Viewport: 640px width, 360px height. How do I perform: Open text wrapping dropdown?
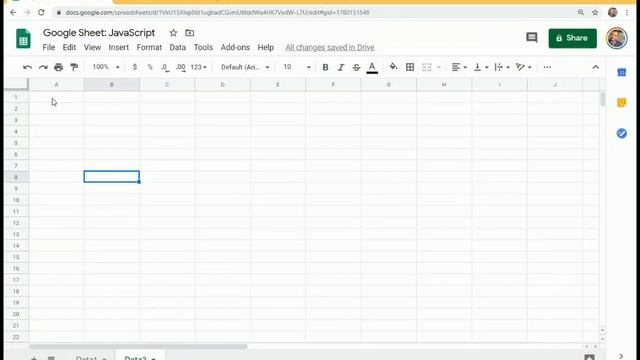(502, 67)
